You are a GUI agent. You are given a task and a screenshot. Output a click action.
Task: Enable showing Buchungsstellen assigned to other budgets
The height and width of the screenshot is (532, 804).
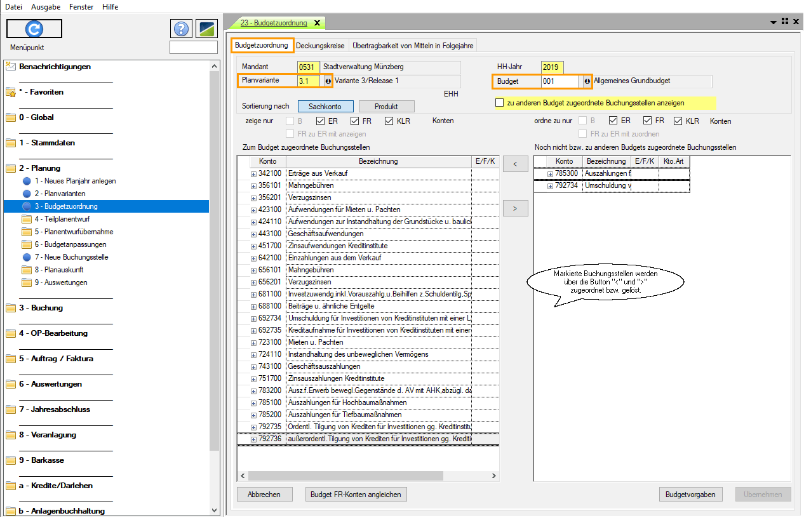click(500, 102)
